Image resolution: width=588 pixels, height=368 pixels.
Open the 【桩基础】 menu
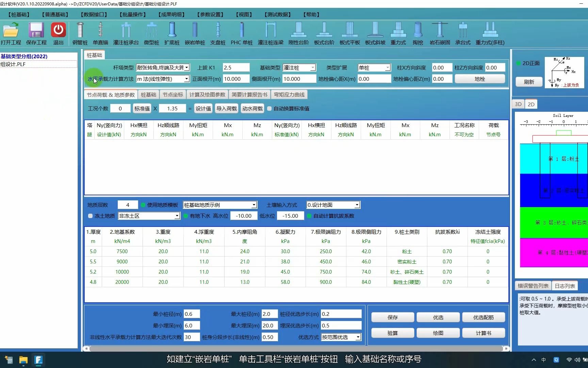18,14
